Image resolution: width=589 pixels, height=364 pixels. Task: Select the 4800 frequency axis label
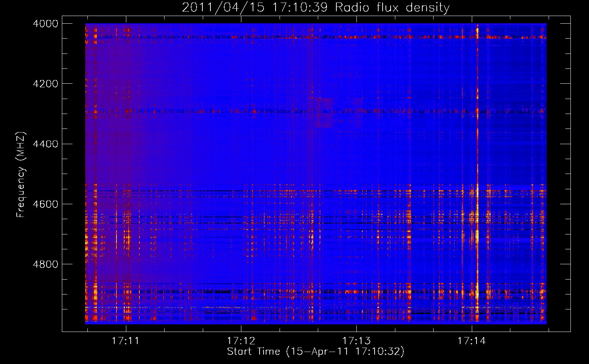(46, 264)
